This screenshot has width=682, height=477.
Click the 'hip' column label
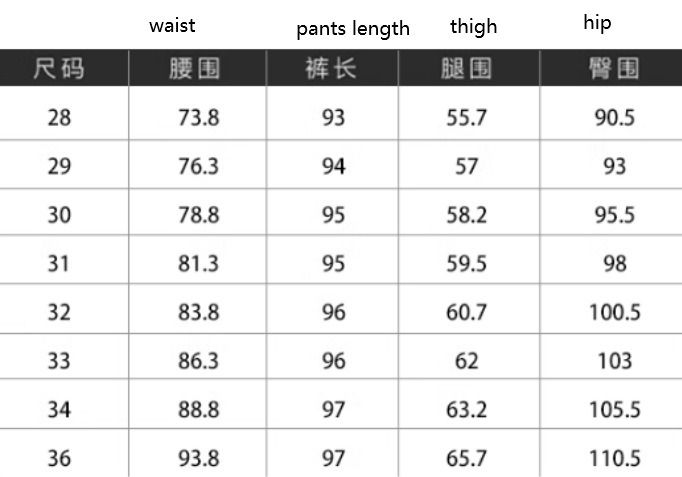pos(597,22)
